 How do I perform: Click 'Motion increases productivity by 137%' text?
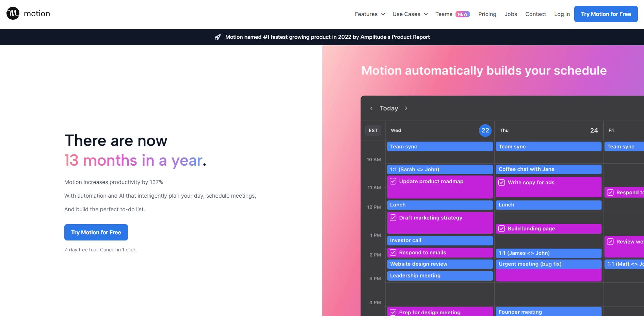(x=114, y=182)
